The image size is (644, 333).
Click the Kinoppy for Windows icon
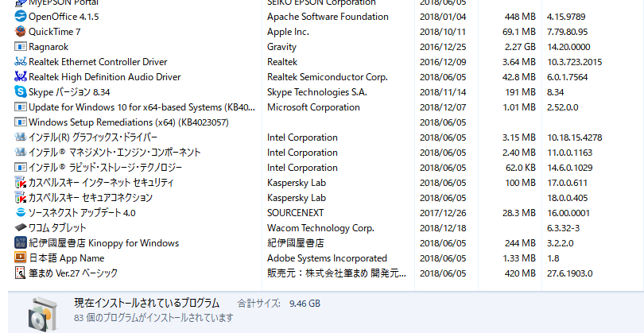pos(21,243)
